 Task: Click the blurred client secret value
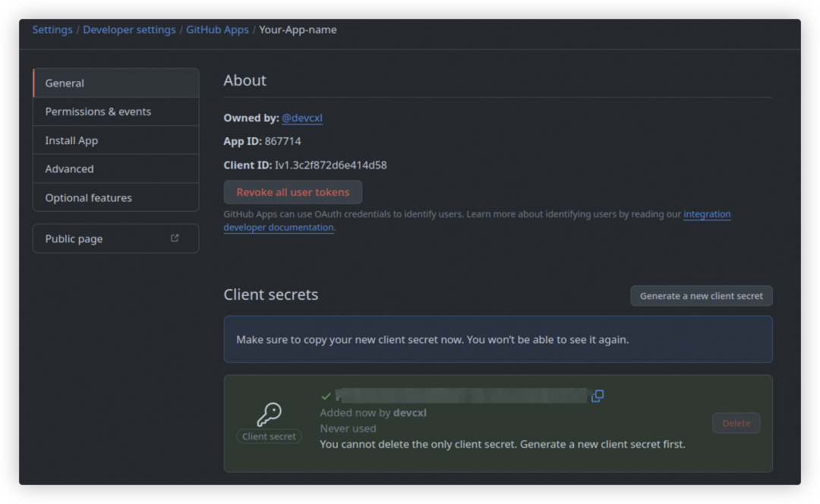[x=461, y=395]
